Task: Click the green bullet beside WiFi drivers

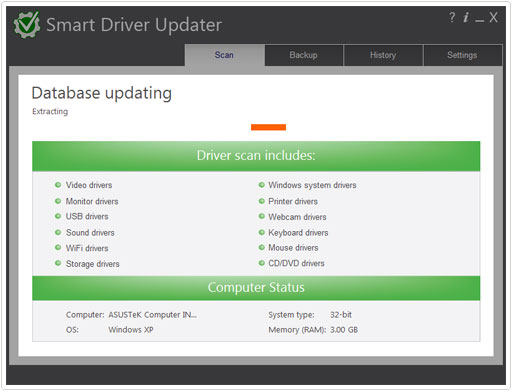Action: click(58, 248)
